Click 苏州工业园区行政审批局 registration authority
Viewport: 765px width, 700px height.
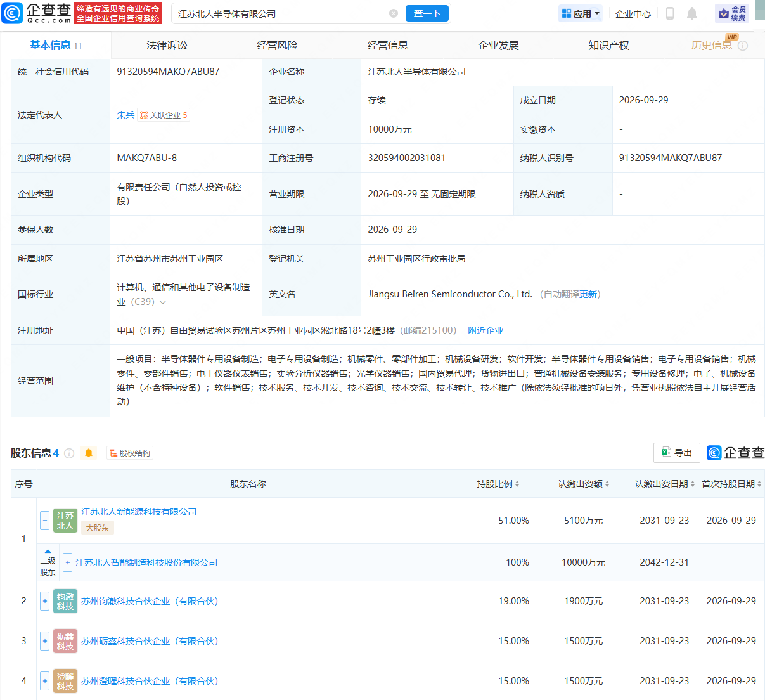pos(416,259)
